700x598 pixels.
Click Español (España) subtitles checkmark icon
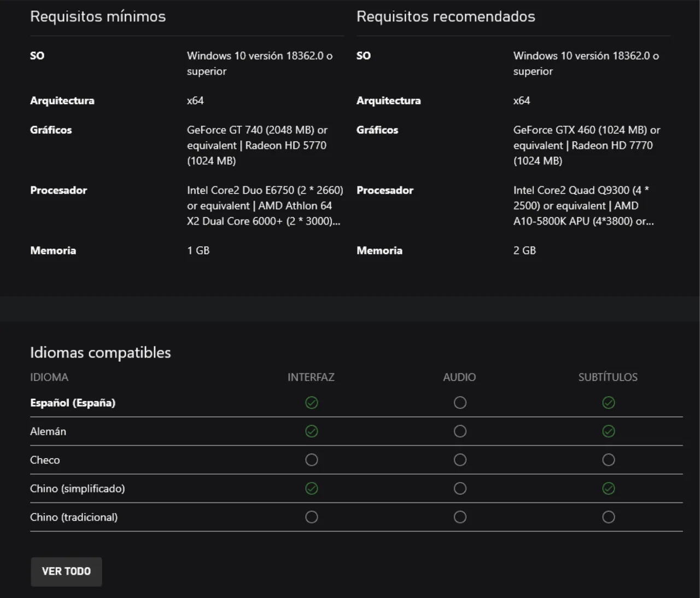(x=609, y=403)
